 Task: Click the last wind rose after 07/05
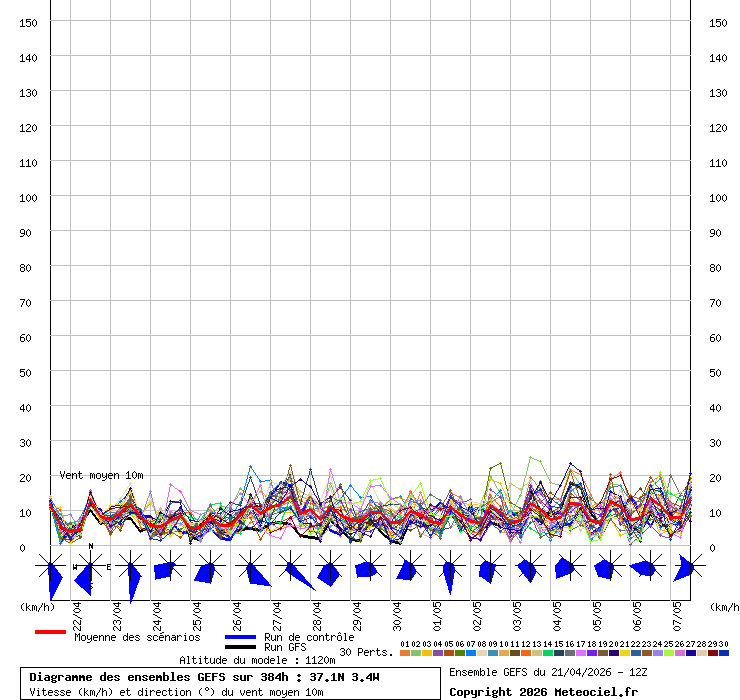pos(686,568)
